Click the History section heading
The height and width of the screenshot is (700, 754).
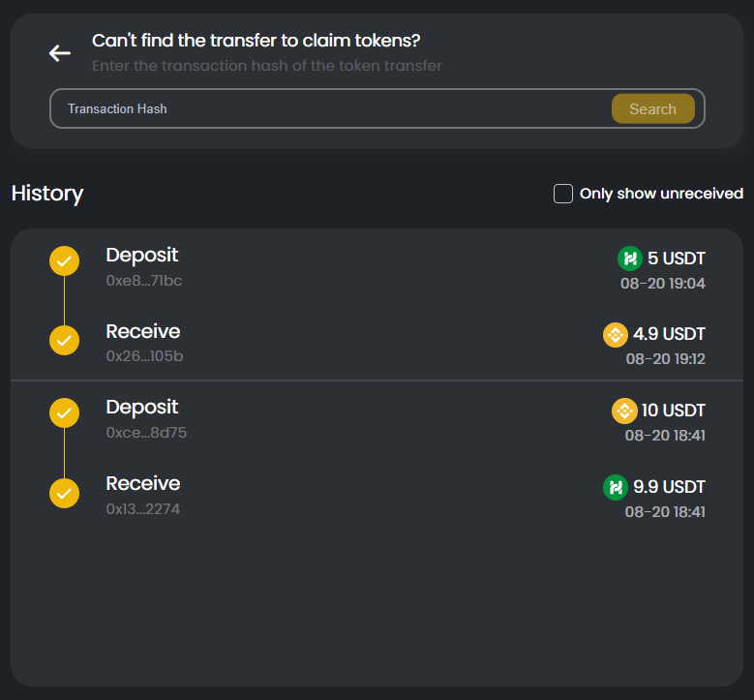point(47,194)
